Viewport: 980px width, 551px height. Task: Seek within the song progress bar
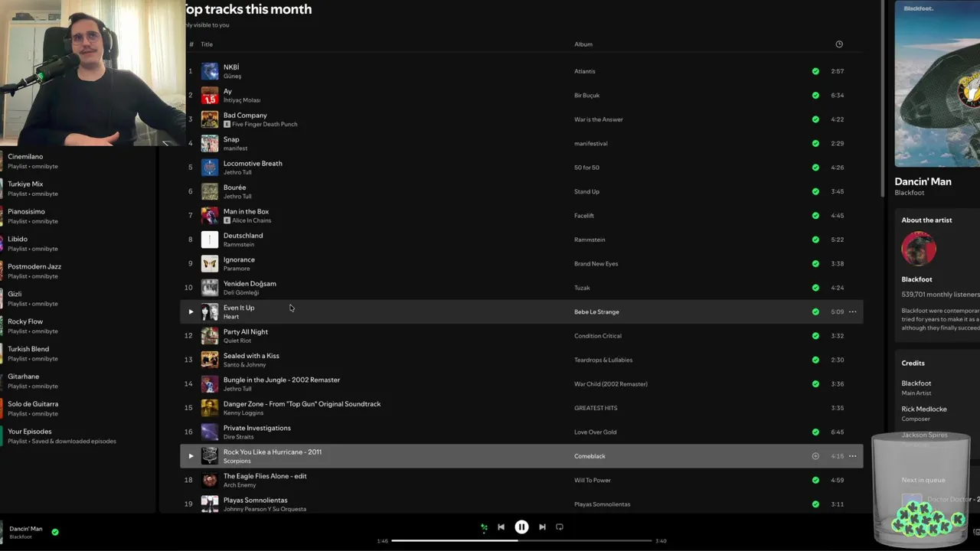tap(521, 540)
